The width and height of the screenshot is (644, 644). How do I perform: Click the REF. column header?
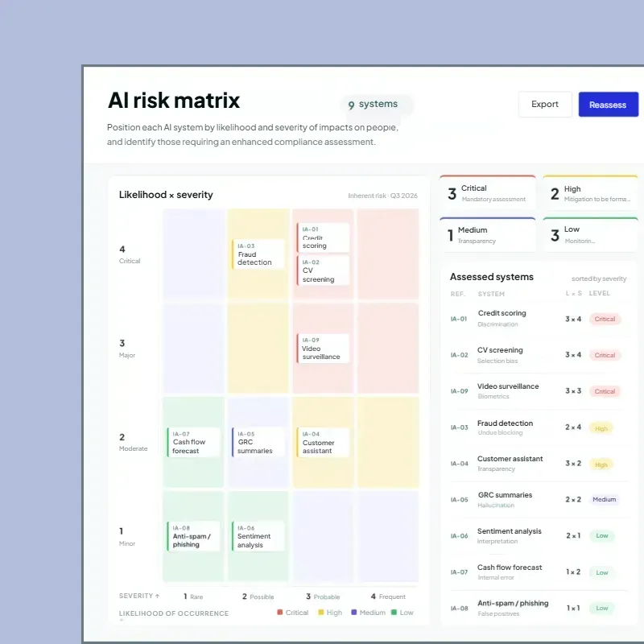coord(457,294)
